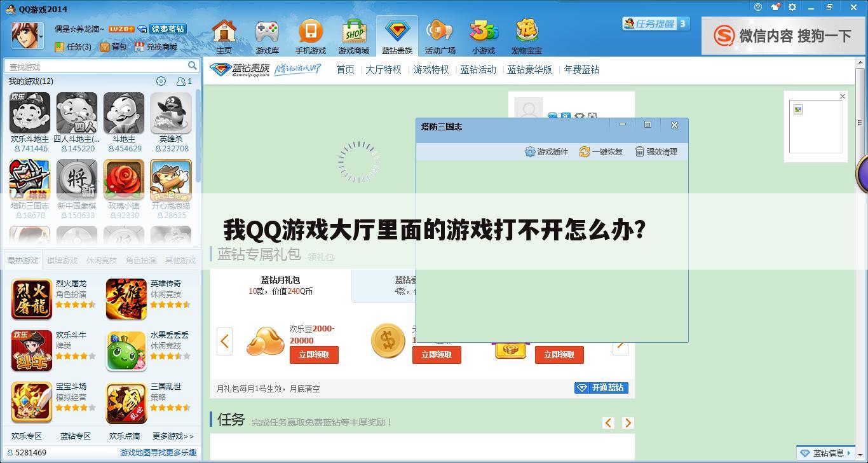Click 欢乐专区 bottom link
The width and height of the screenshot is (868, 463).
click(27, 436)
